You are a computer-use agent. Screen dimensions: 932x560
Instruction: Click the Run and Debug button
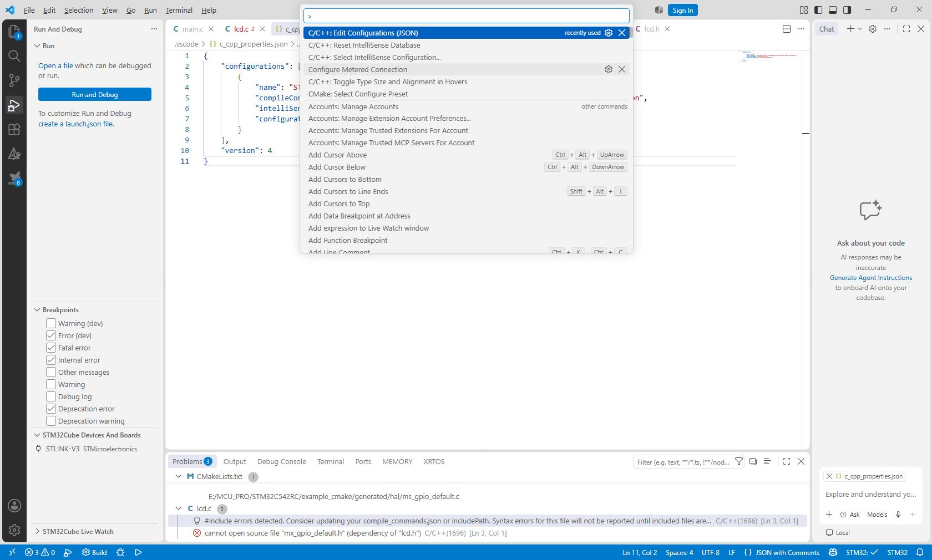(x=95, y=95)
